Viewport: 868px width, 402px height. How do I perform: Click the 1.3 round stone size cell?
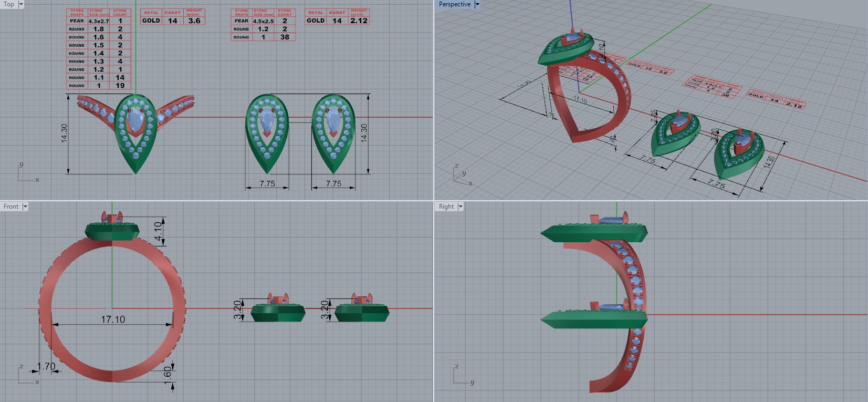(99, 61)
